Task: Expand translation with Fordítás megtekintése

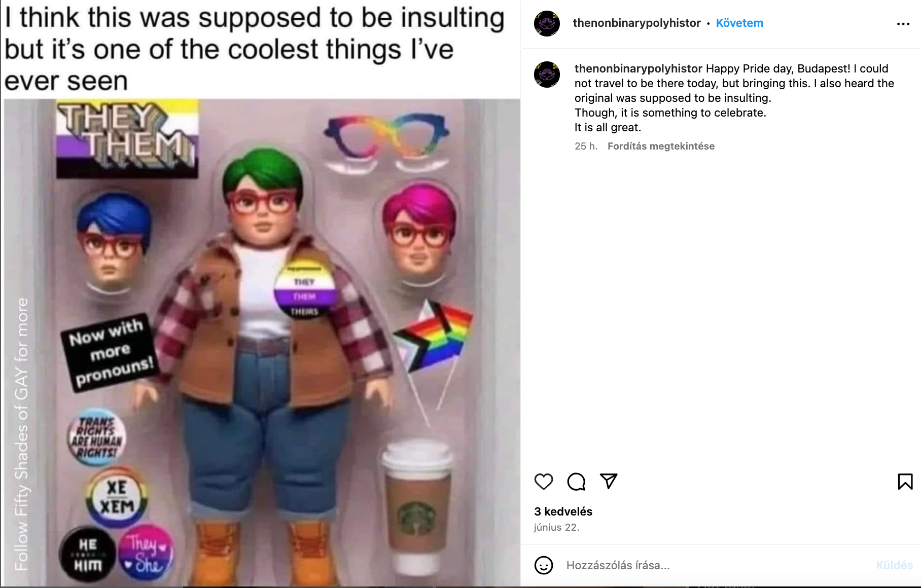Action: pyautogui.click(x=661, y=146)
